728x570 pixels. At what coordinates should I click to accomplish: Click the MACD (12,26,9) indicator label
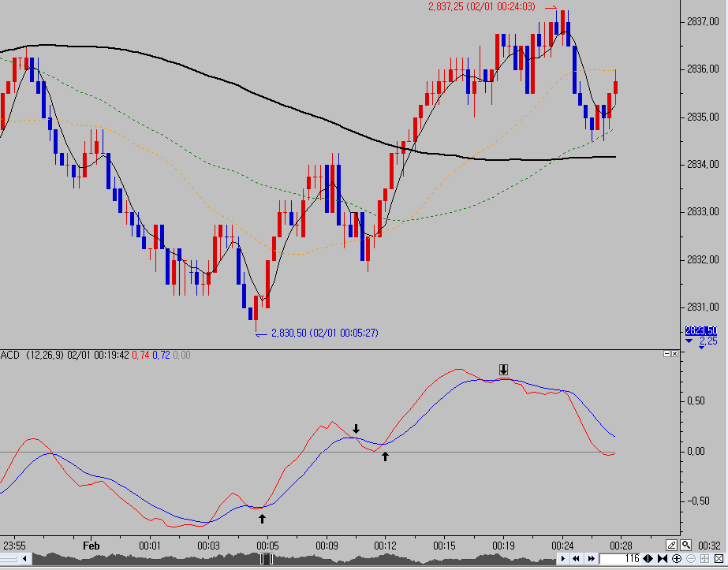pos(32,355)
